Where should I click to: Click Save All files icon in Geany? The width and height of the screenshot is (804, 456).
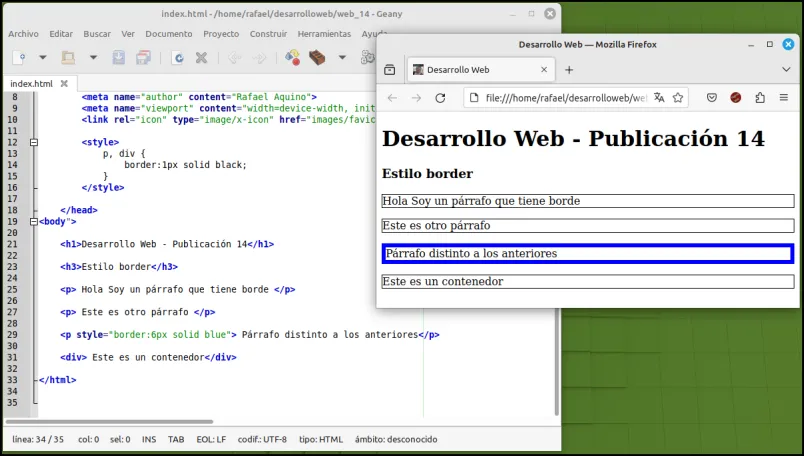pyautogui.click(x=143, y=57)
